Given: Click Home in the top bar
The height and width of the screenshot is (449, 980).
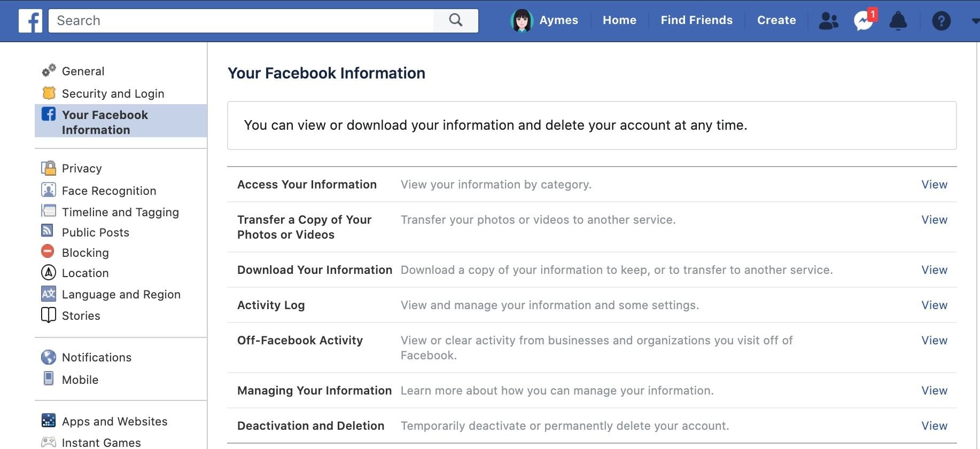Looking at the screenshot, I should point(619,20).
